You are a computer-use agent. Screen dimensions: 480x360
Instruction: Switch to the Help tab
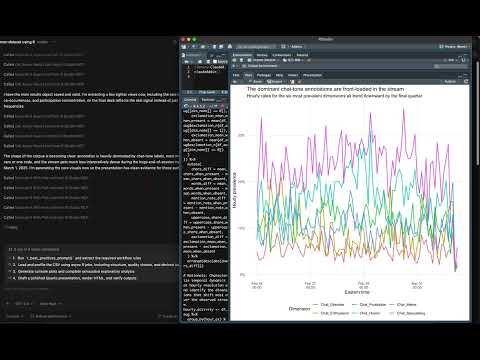(279, 75)
